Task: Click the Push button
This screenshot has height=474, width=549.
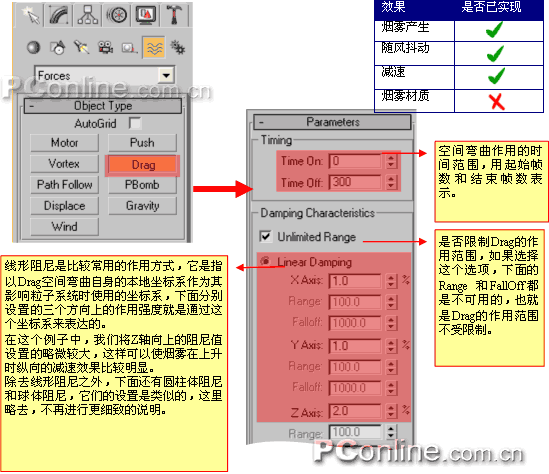Action: point(142,143)
